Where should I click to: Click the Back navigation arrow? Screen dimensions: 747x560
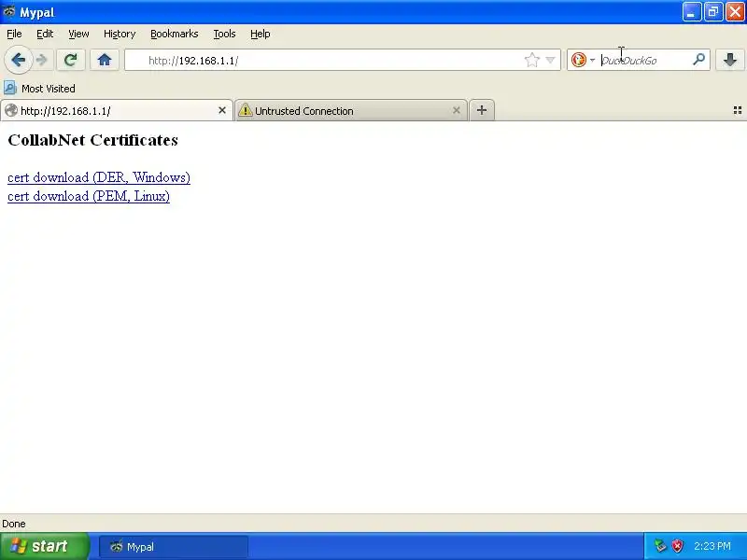(19, 60)
